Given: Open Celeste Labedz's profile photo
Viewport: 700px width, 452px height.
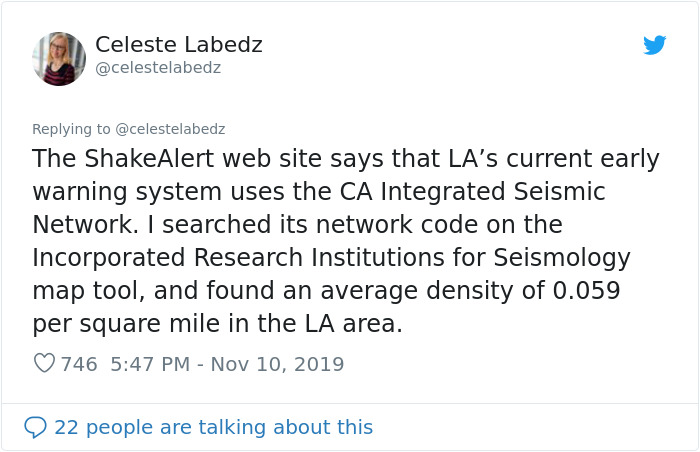Looking at the screenshot, I should coord(59,59).
